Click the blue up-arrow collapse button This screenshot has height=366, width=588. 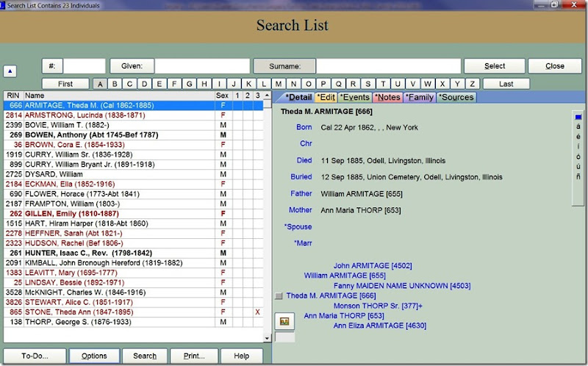(10, 71)
